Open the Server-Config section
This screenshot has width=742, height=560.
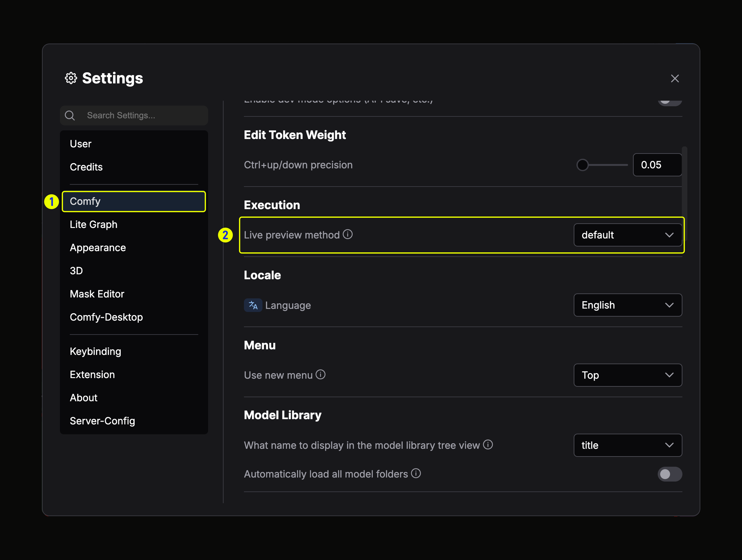click(102, 421)
